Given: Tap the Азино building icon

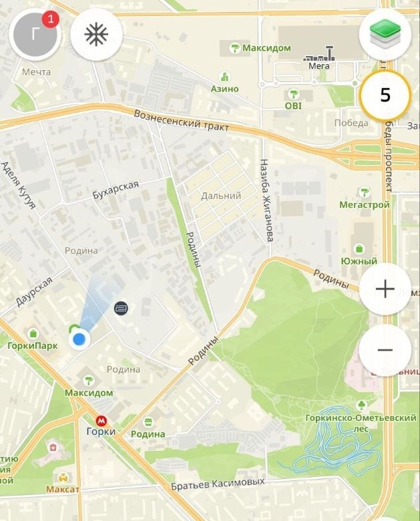Looking at the screenshot, I should [x=225, y=77].
